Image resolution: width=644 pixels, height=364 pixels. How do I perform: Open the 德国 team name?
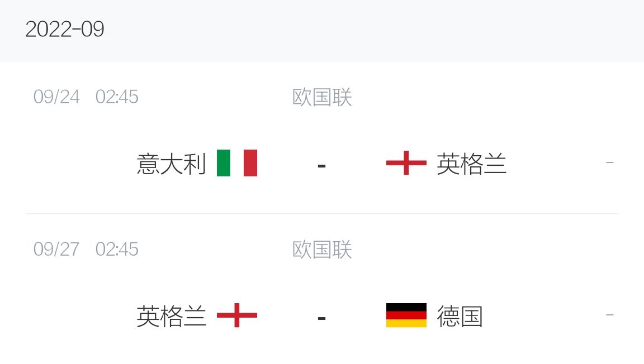[460, 316]
